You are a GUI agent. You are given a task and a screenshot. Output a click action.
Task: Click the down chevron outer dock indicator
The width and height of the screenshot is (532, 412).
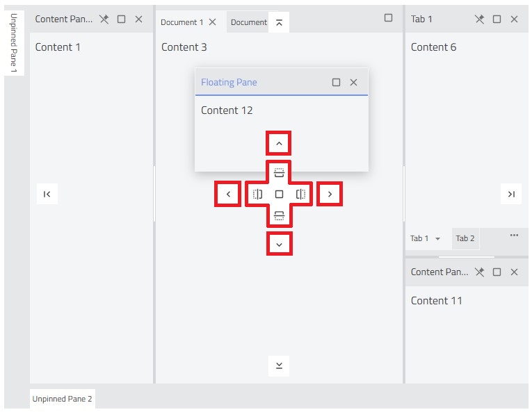(x=279, y=245)
